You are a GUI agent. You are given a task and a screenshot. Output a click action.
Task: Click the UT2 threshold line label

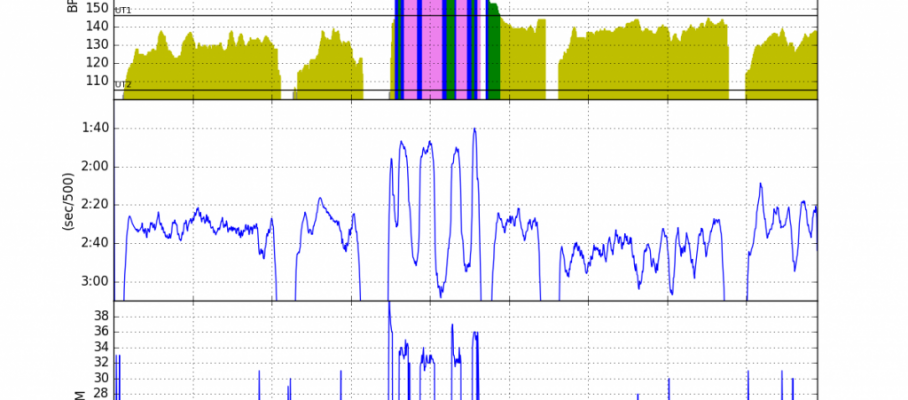123,85
